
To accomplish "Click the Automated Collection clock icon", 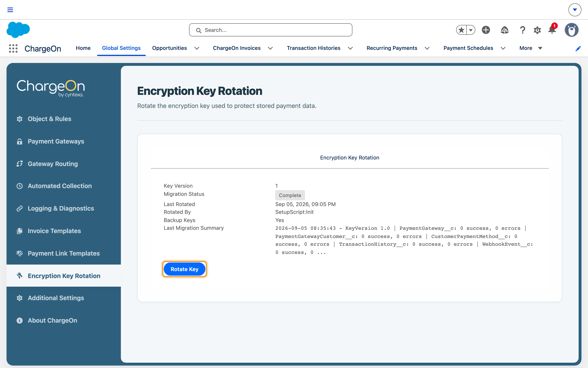I will pos(20,186).
